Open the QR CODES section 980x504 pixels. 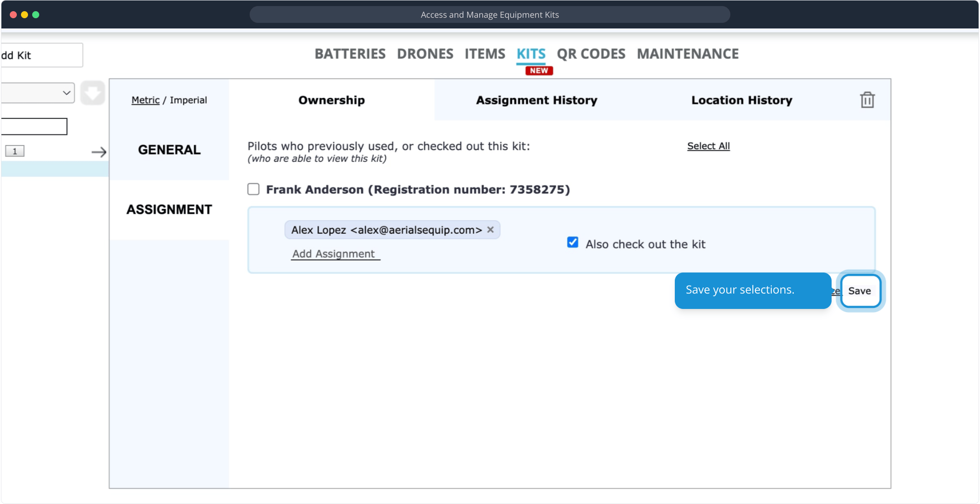click(x=591, y=54)
